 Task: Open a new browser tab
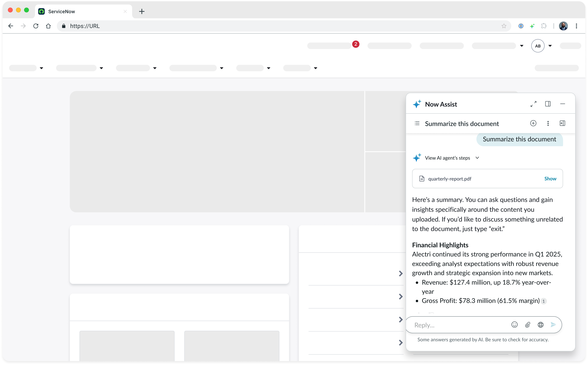coord(142,11)
